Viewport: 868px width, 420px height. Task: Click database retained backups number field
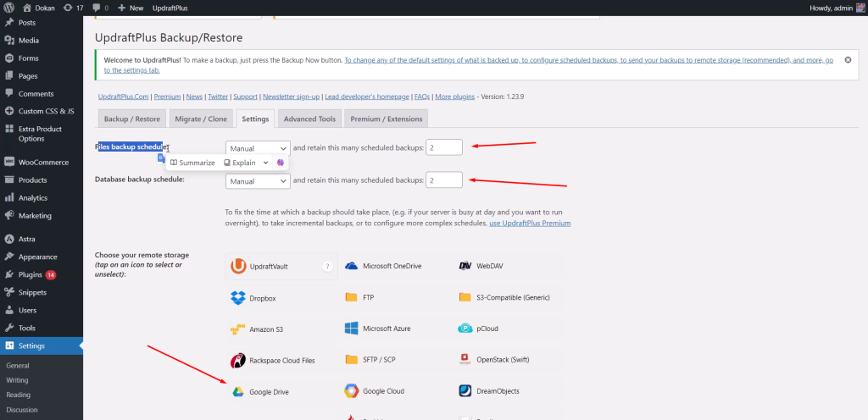point(444,180)
